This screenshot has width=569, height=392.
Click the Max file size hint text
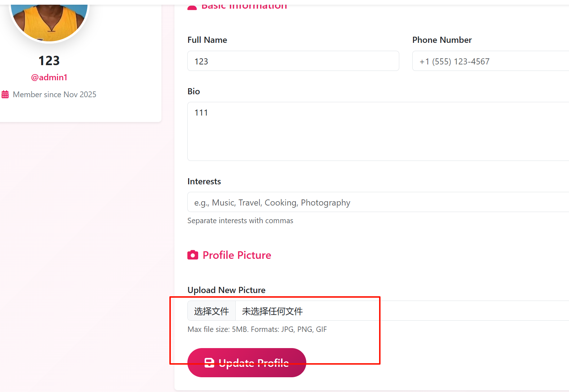[257, 329]
